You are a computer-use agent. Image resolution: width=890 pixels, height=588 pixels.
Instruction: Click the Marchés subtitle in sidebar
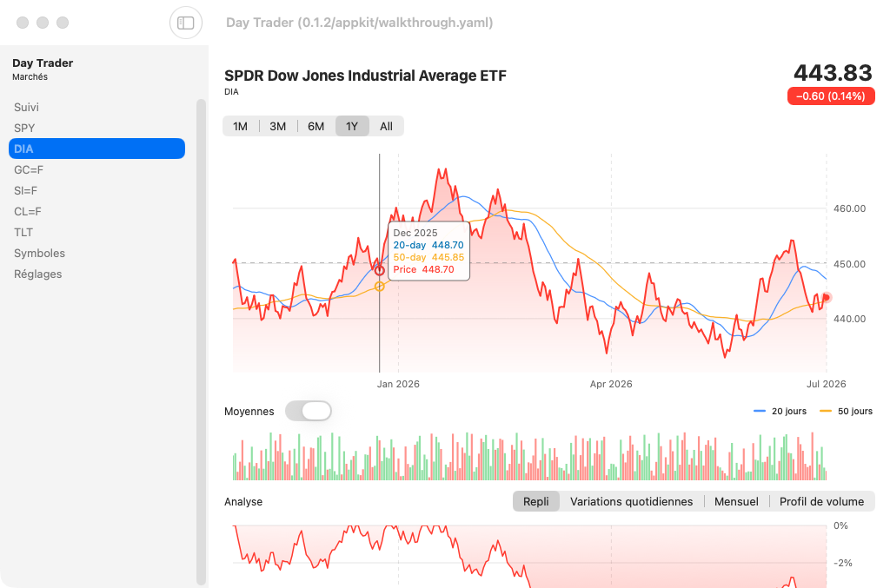(30, 77)
